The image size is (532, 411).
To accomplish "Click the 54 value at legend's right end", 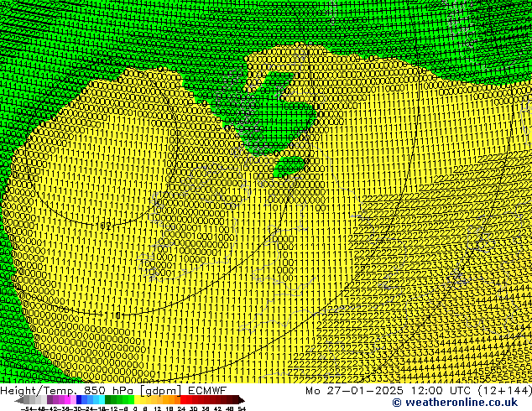I will pos(242,408).
